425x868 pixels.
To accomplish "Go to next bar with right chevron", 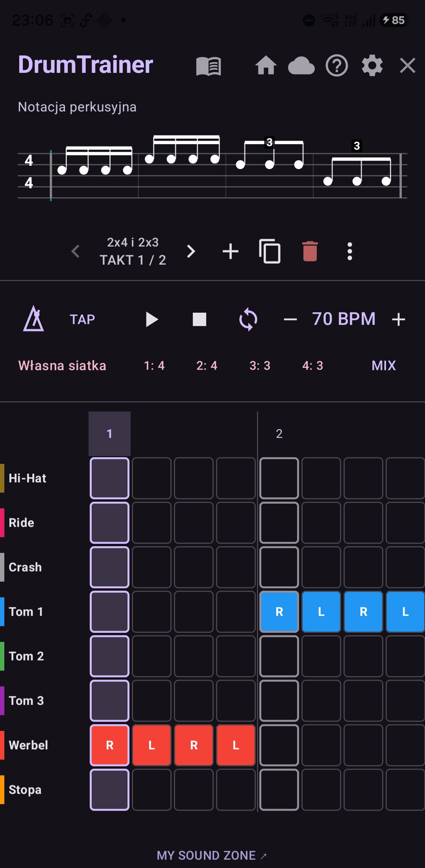I will coord(191,251).
